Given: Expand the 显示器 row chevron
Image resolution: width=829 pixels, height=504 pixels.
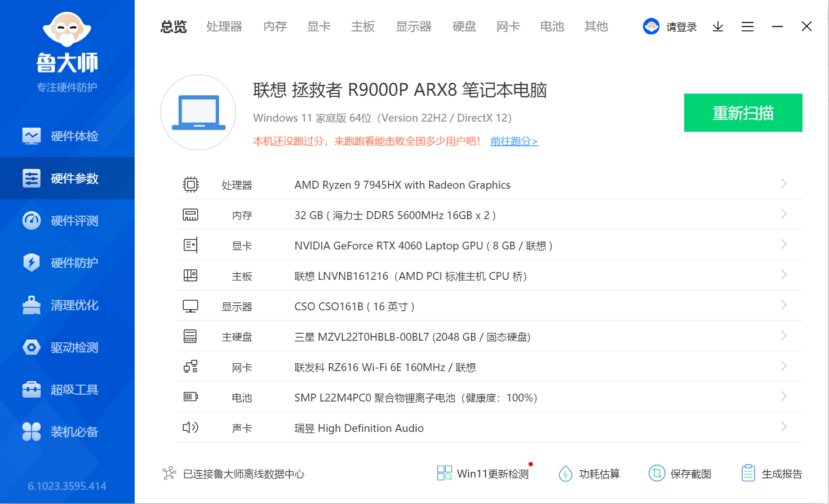Looking at the screenshot, I should coord(783,305).
